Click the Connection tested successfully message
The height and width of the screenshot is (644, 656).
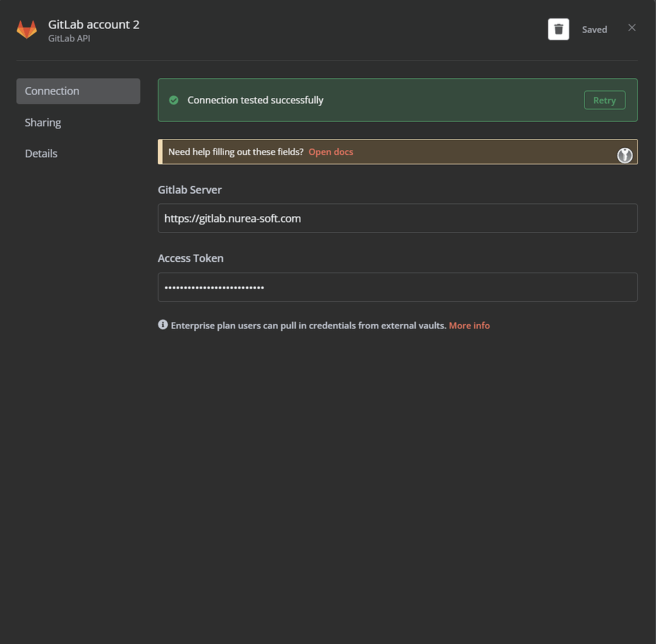click(x=255, y=100)
